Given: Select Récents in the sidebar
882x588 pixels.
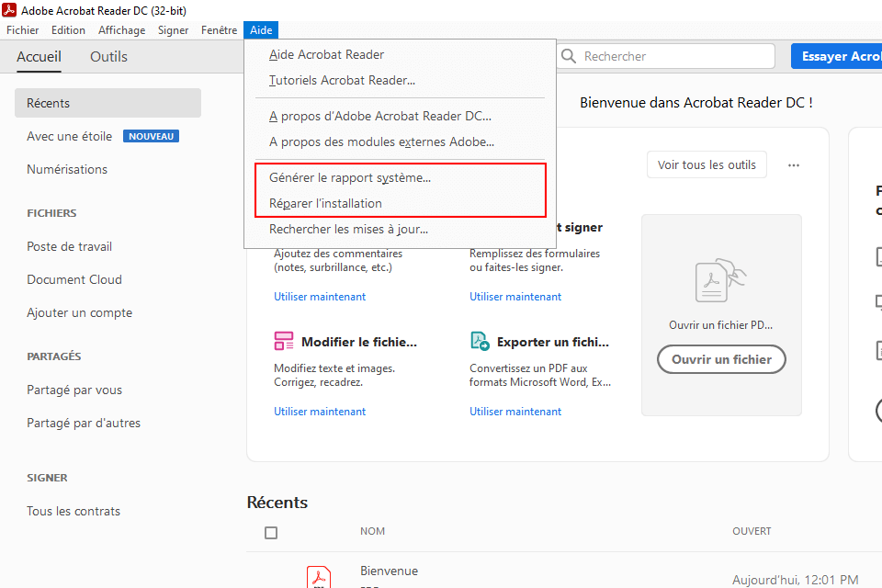Looking at the screenshot, I should [107, 103].
